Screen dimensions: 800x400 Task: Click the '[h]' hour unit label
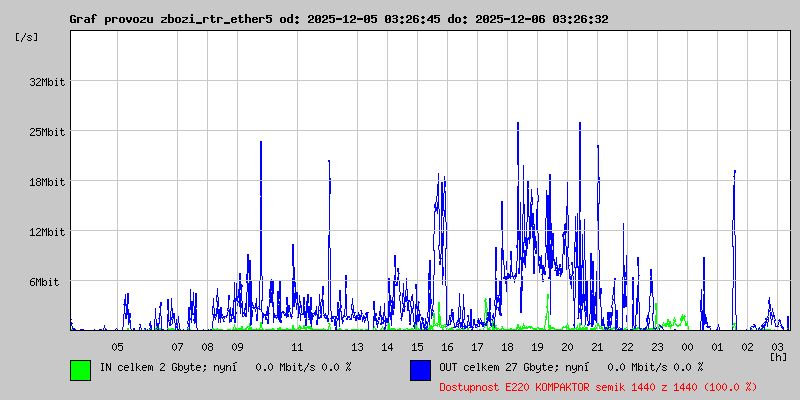(778, 357)
